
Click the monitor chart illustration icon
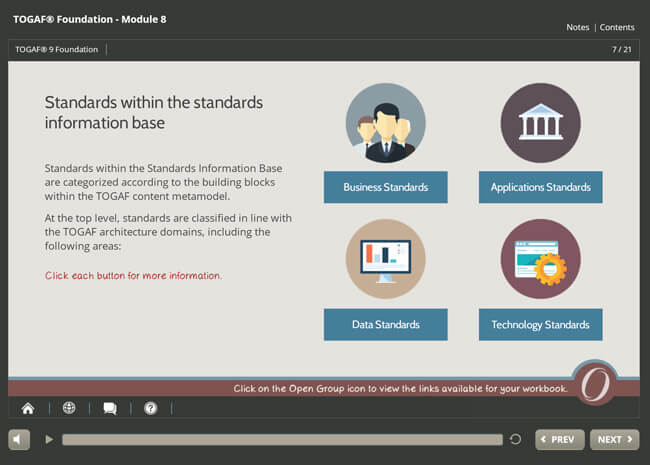point(386,259)
